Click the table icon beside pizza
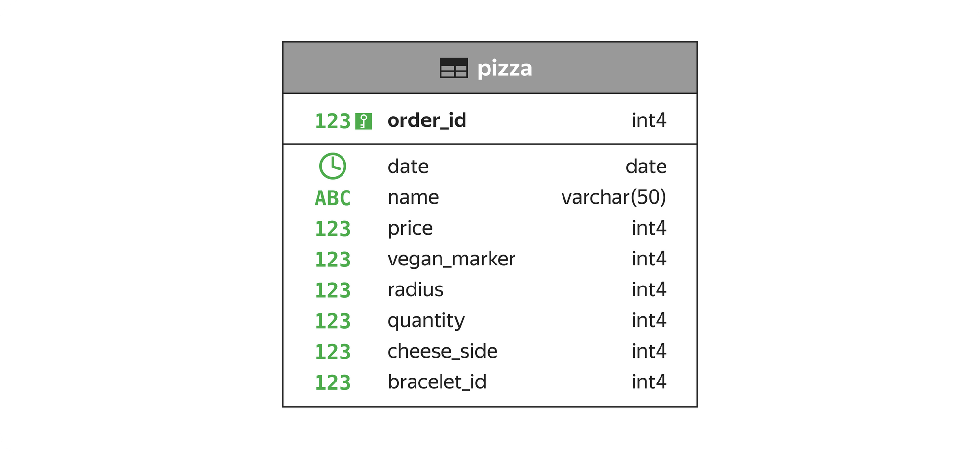 pyautogui.click(x=454, y=68)
